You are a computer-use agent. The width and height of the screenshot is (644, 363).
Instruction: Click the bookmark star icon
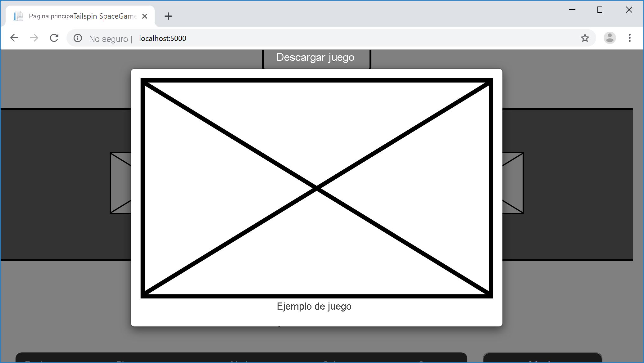coord(585,38)
